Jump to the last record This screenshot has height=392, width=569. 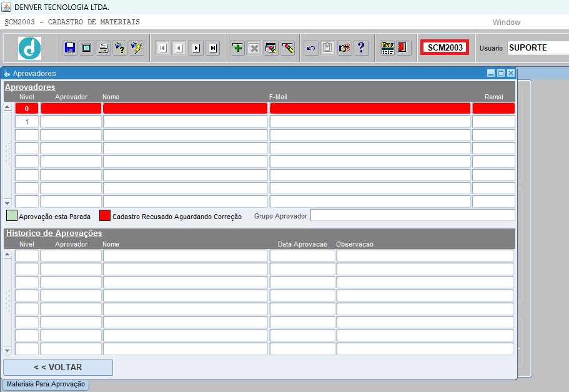click(213, 48)
